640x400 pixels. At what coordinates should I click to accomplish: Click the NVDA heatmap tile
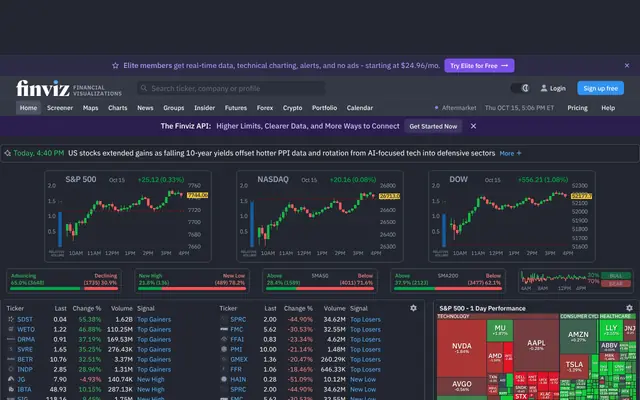tap(462, 348)
